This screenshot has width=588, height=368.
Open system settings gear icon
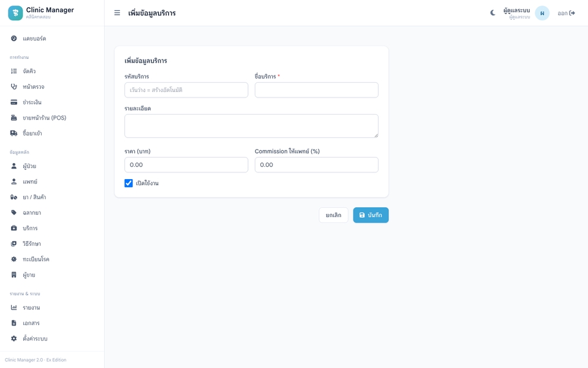[14, 339]
